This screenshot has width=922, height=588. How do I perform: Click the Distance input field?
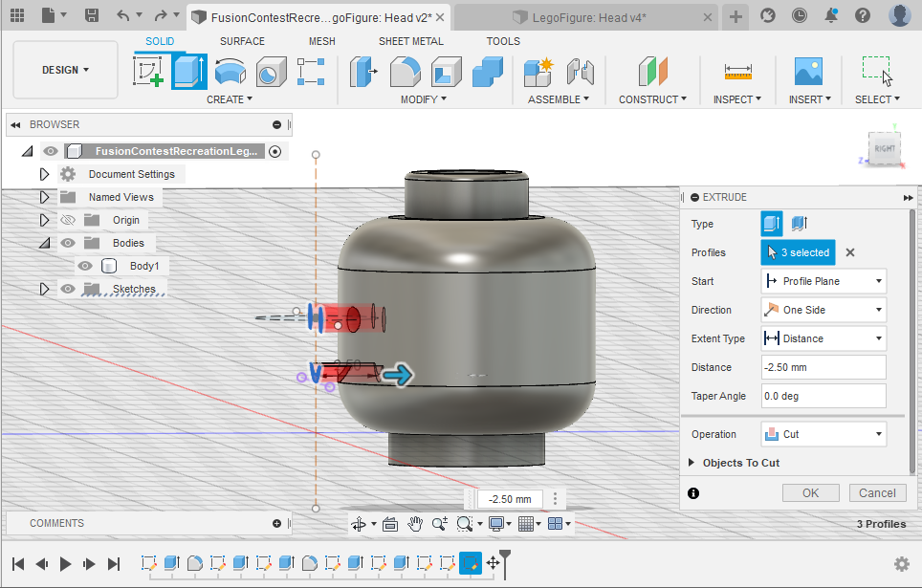(823, 367)
